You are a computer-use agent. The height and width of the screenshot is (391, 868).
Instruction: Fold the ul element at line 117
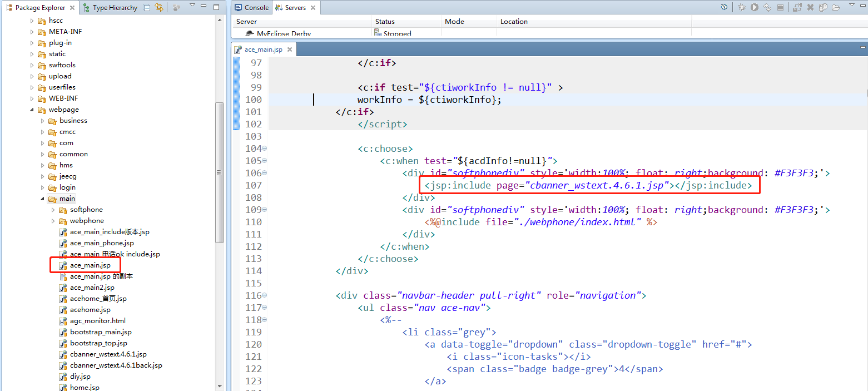pos(264,308)
